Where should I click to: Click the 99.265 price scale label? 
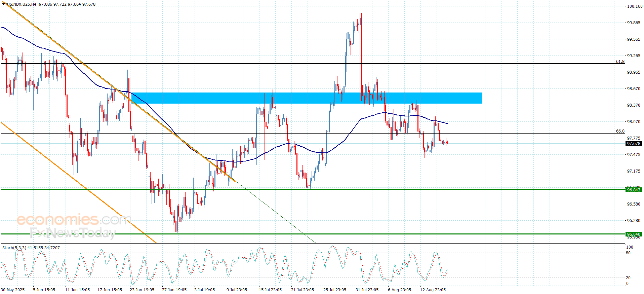(x=634, y=56)
